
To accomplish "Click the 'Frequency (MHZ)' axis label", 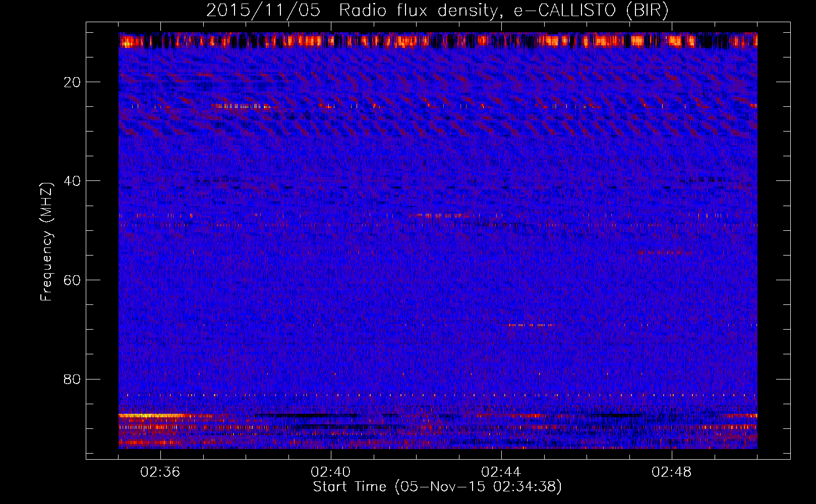I will 46,242.
